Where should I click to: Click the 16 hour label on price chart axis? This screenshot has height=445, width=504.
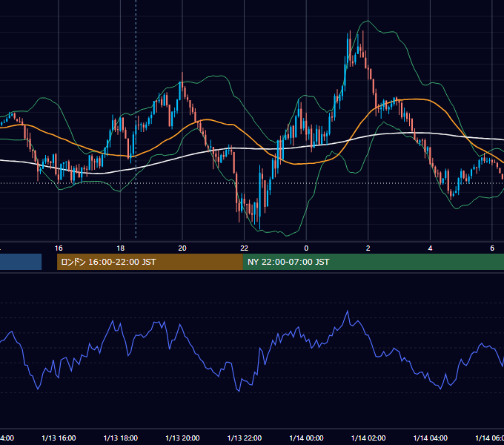[59, 248]
